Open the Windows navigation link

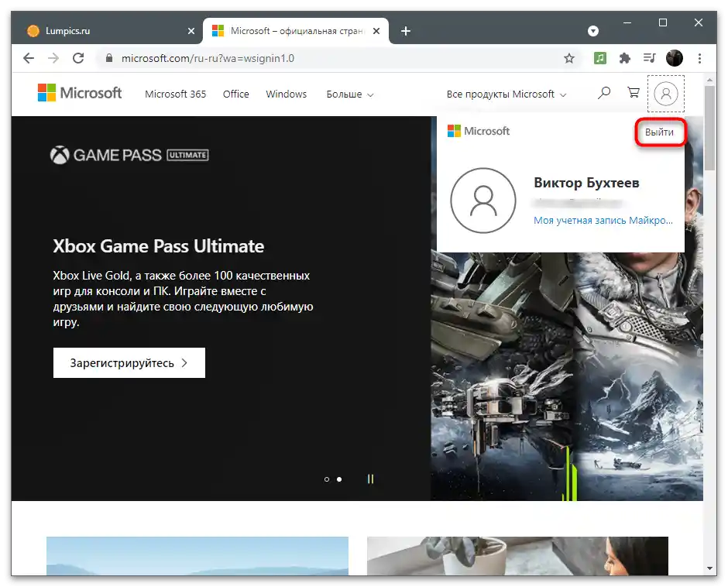click(286, 94)
